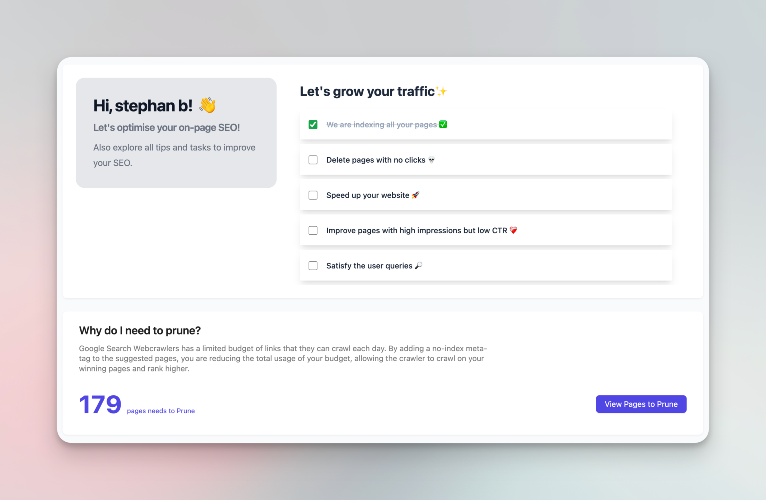
Task: Click the 179 pages count number
Action: 100,405
